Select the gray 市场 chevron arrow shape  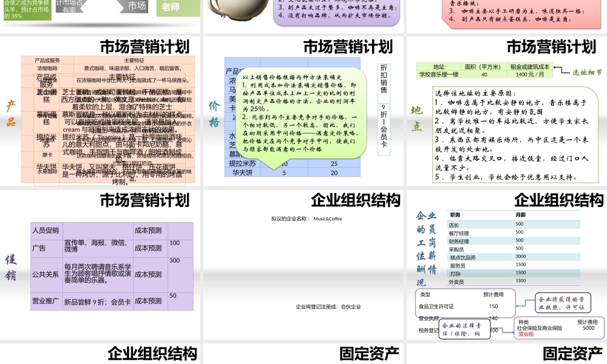pyautogui.click(x=135, y=5)
